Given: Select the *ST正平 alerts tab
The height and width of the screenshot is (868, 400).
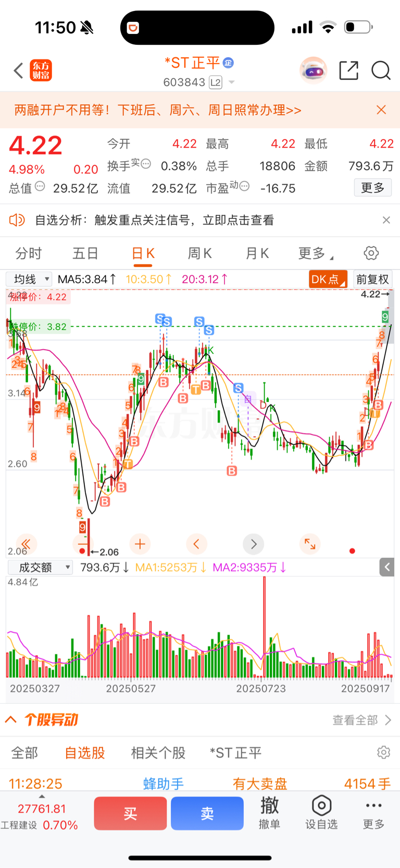Looking at the screenshot, I should tap(235, 753).
